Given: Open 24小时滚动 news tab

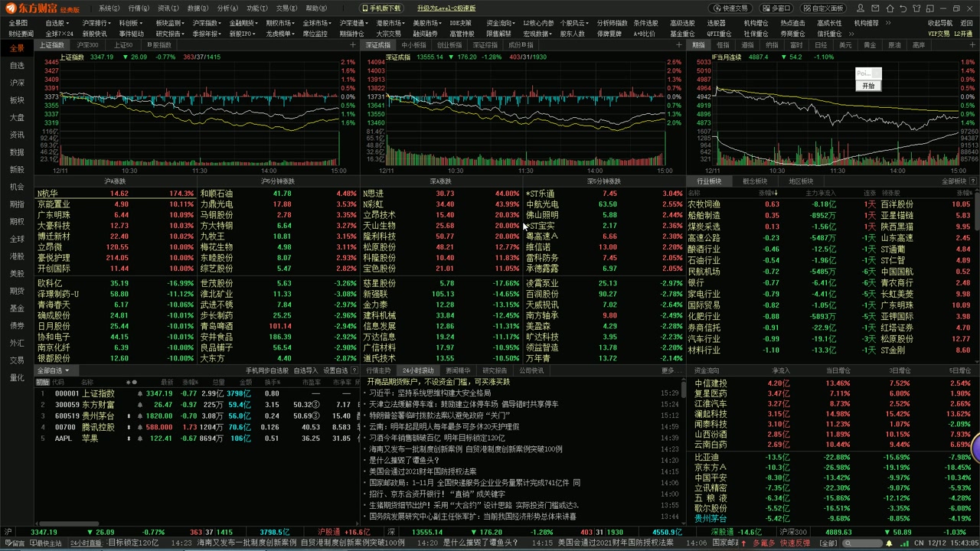Looking at the screenshot, I should 418,370.
